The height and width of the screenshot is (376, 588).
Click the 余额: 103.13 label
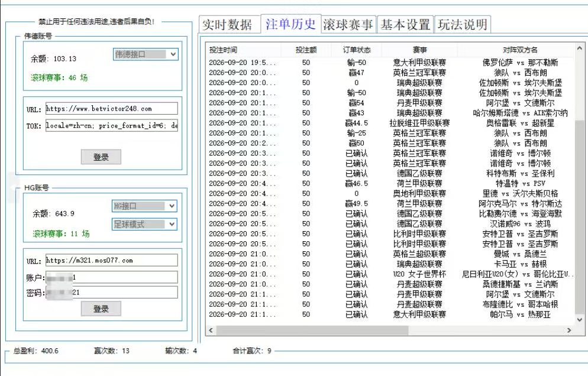pyautogui.click(x=54, y=59)
